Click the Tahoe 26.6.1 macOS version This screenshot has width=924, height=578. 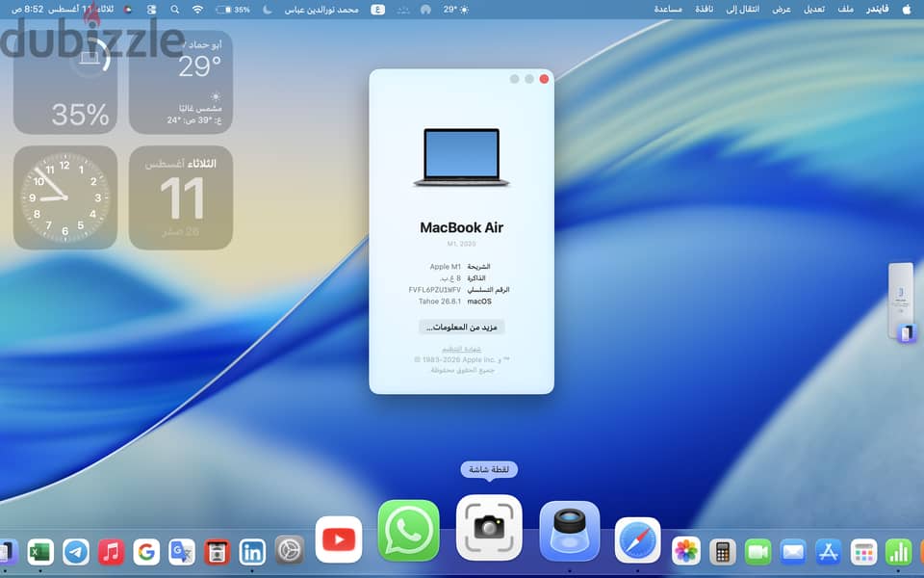click(x=440, y=302)
